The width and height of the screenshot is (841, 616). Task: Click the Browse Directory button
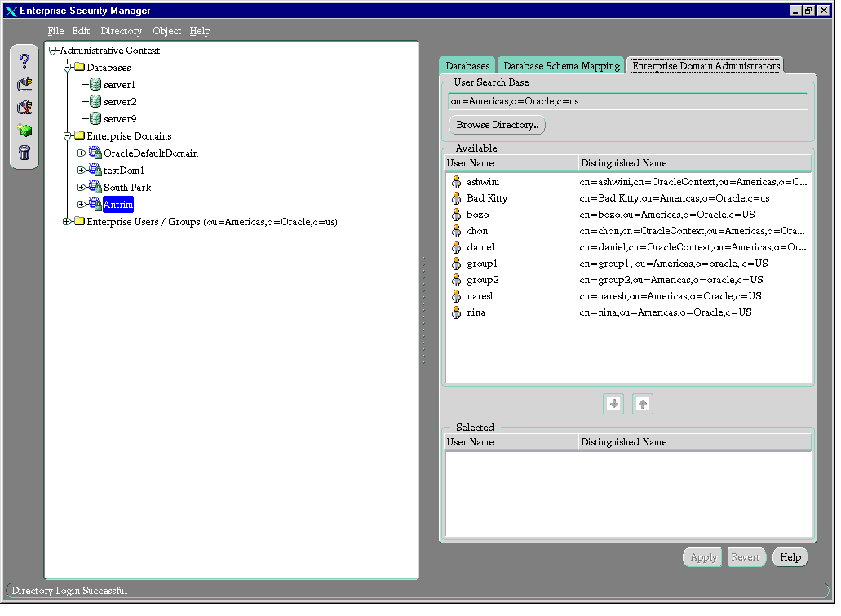click(x=497, y=126)
